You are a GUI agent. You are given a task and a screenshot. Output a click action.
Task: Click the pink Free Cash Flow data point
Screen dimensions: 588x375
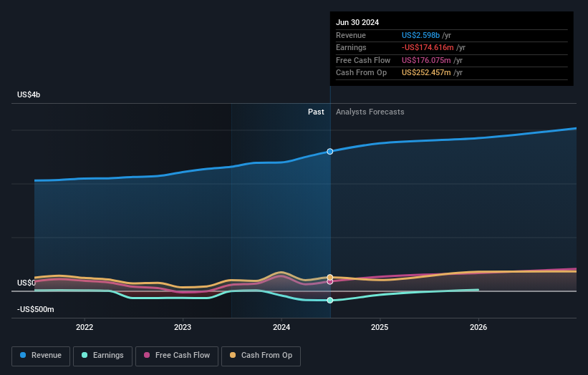(330, 282)
